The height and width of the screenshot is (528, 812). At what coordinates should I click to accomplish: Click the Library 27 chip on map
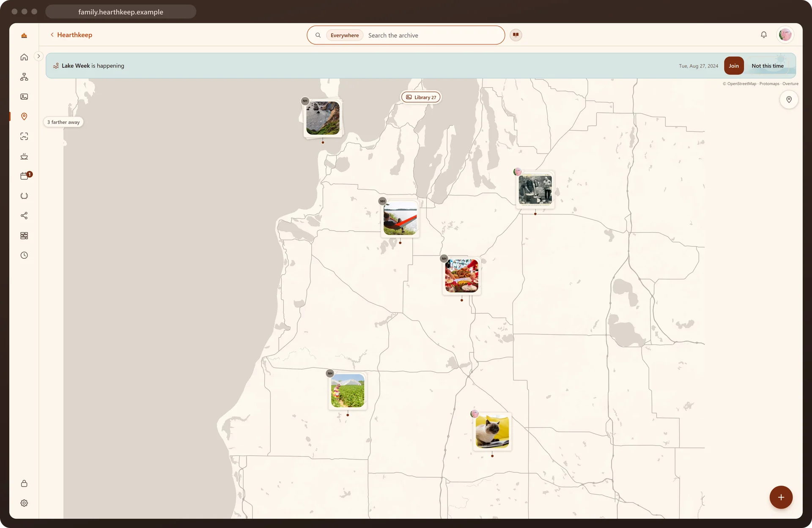421,97
